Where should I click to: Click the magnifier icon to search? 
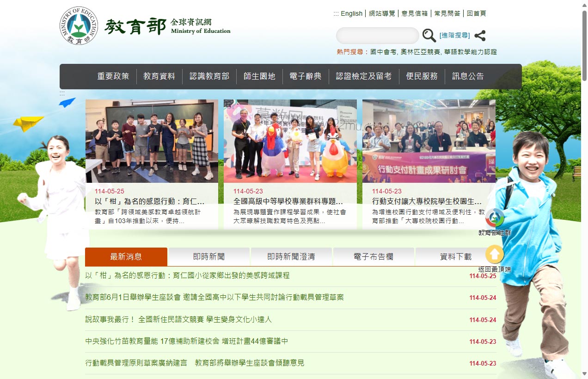coord(429,35)
